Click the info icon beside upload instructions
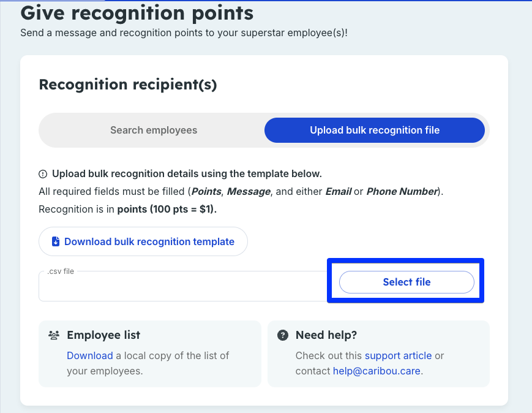The image size is (532, 413). pos(43,174)
